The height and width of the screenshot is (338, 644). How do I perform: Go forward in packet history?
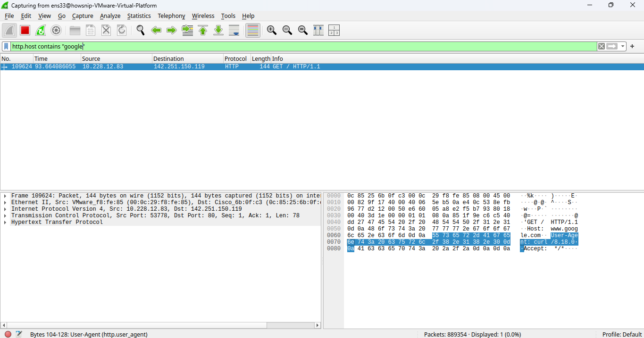[172, 31]
